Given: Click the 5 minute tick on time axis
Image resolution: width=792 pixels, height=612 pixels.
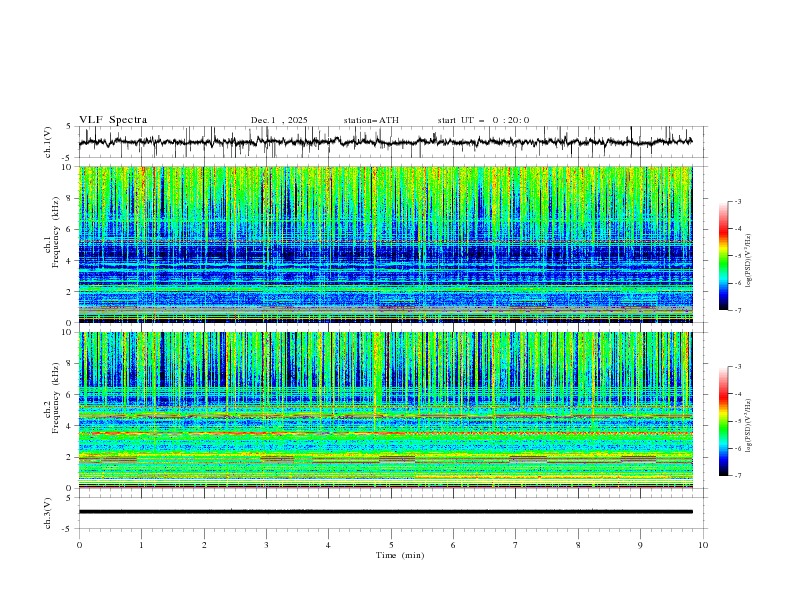Looking at the screenshot, I should (391, 545).
